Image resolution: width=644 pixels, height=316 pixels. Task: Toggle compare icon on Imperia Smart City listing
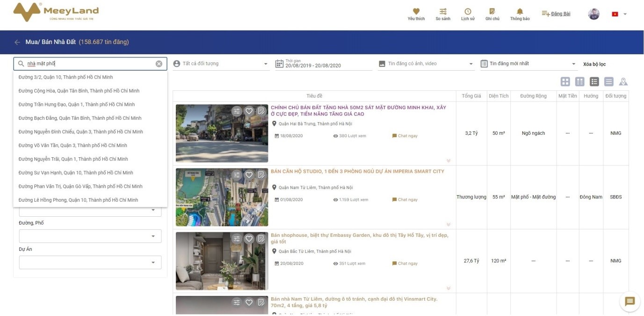pos(237,175)
